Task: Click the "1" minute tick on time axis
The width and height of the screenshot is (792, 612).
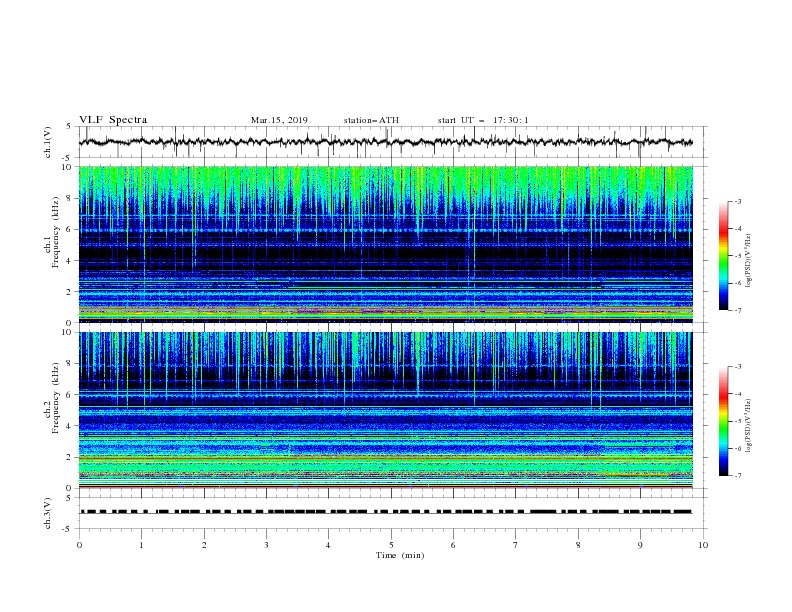Action: pyautogui.click(x=142, y=545)
